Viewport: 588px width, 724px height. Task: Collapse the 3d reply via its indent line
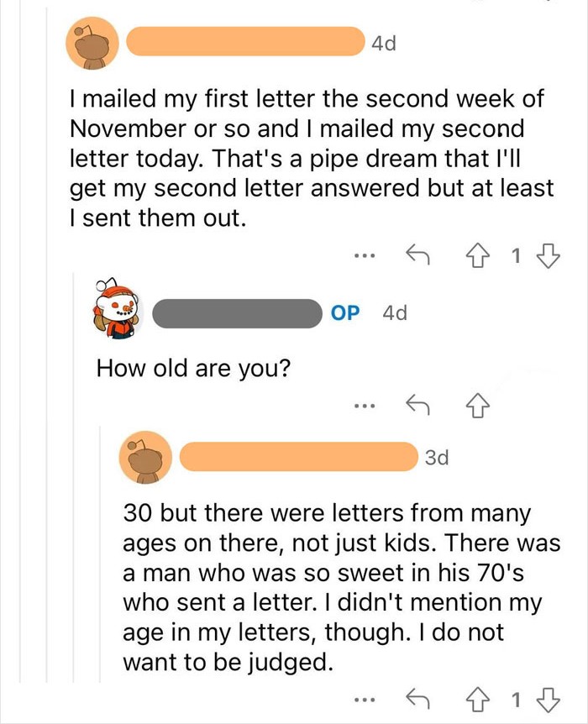(101, 554)
